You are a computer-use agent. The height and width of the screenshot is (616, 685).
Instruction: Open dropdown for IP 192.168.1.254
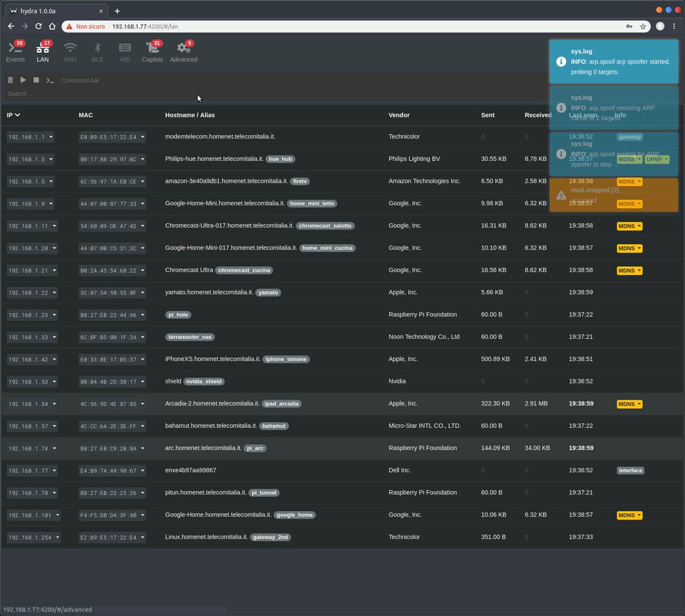tap(34, 537)
